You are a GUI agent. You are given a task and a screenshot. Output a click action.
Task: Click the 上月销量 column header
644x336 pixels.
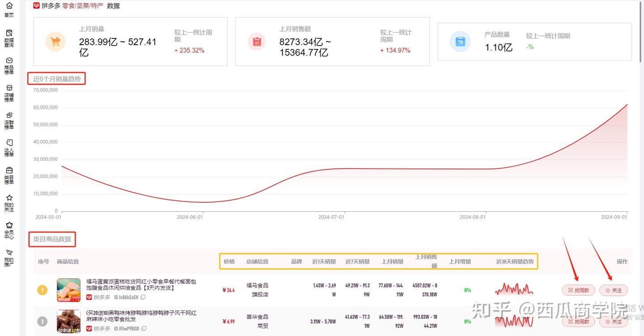392,261
